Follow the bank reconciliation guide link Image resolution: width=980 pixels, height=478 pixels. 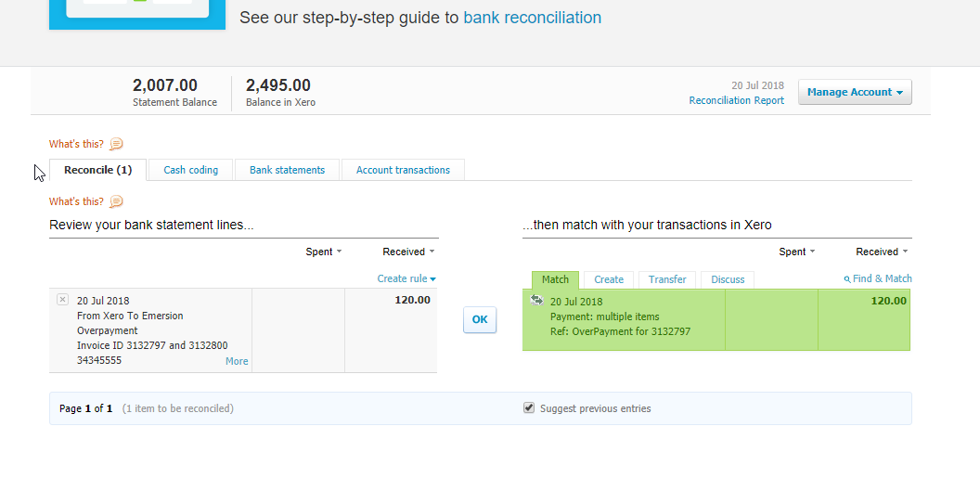tap(532, 18)
